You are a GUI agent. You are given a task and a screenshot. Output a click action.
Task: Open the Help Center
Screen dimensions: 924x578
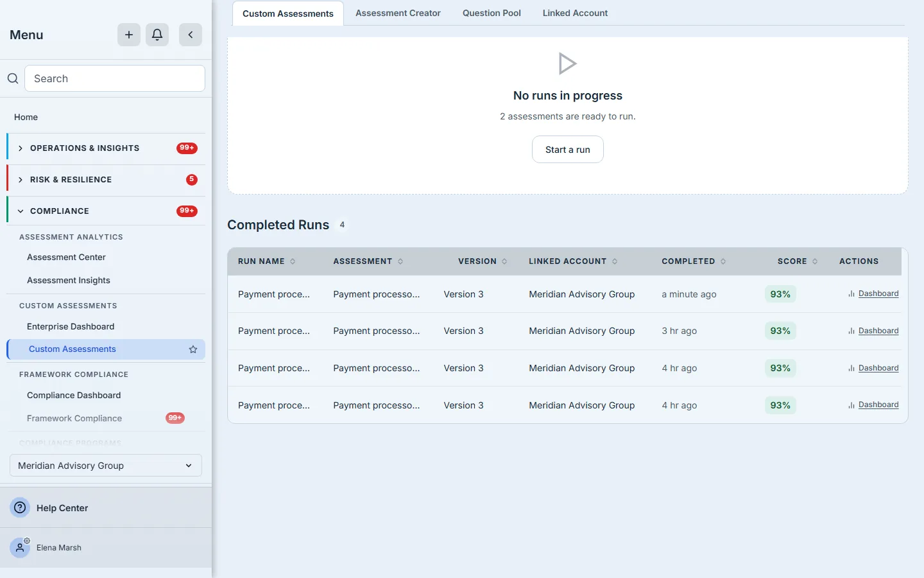point(62,508)
